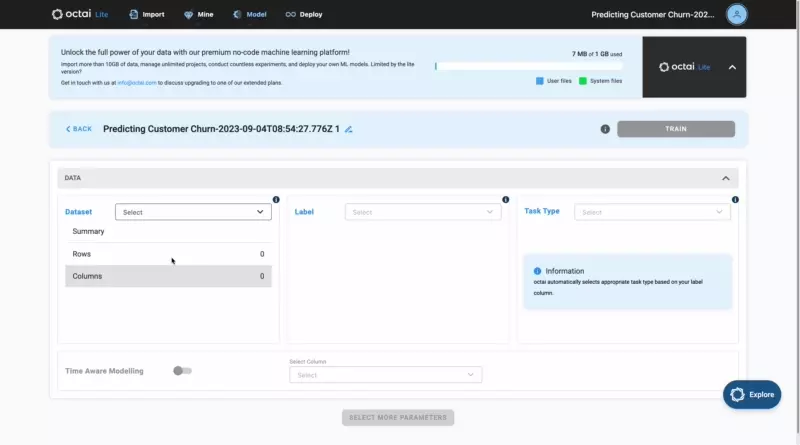Viewport: 800px width, 445px height.
Task: Open the Select Column dropdown
Action: coord(385,375)
